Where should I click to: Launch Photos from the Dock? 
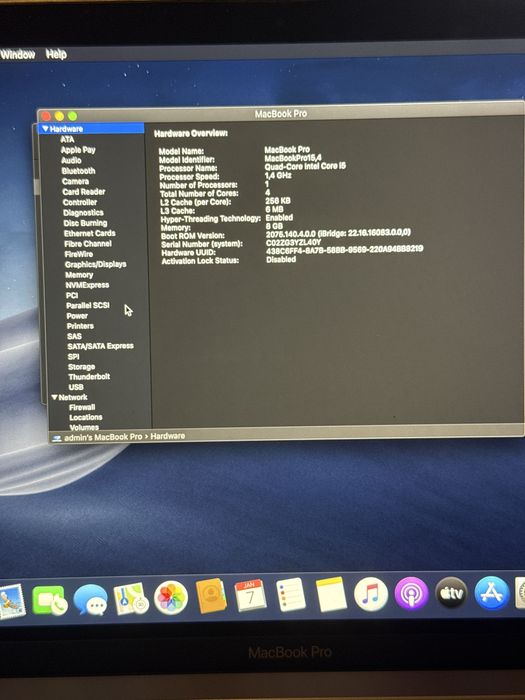(171, 597)
